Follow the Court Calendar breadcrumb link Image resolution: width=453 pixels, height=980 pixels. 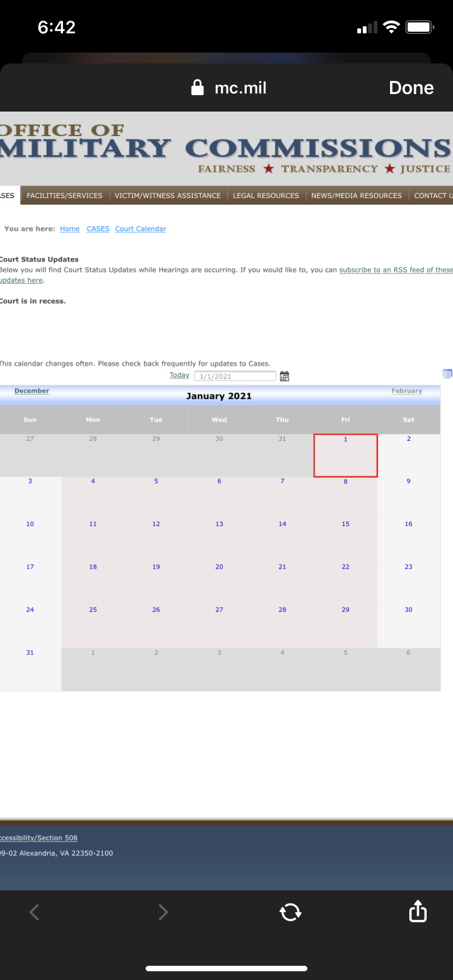pyautogui.click(x=141, y=229)
